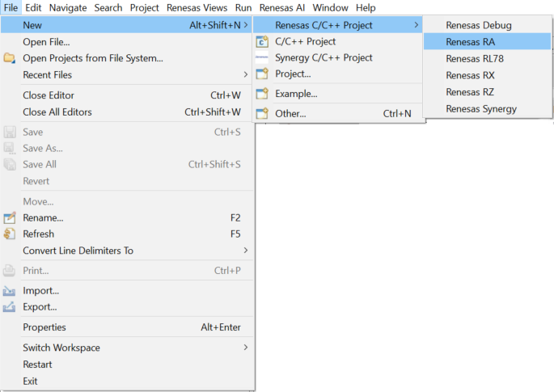Select Renesas RA project type
Screen dimensions: 554x392
click(487, 42)
